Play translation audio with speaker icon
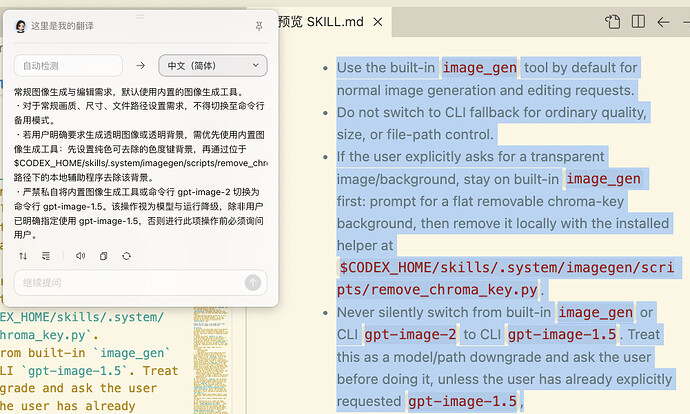Image resolution: width=690 pixels, height=414 pixels. [x=80, y=256]
